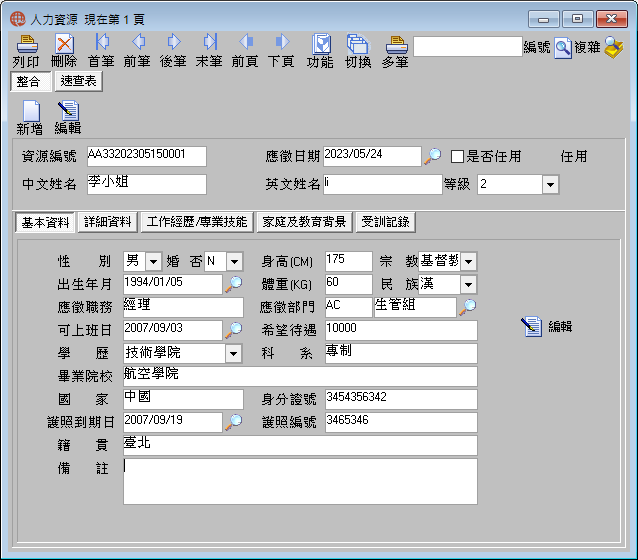Open lookup icon beside 應徵部門

pyautogui.click(x=468, y=307)
